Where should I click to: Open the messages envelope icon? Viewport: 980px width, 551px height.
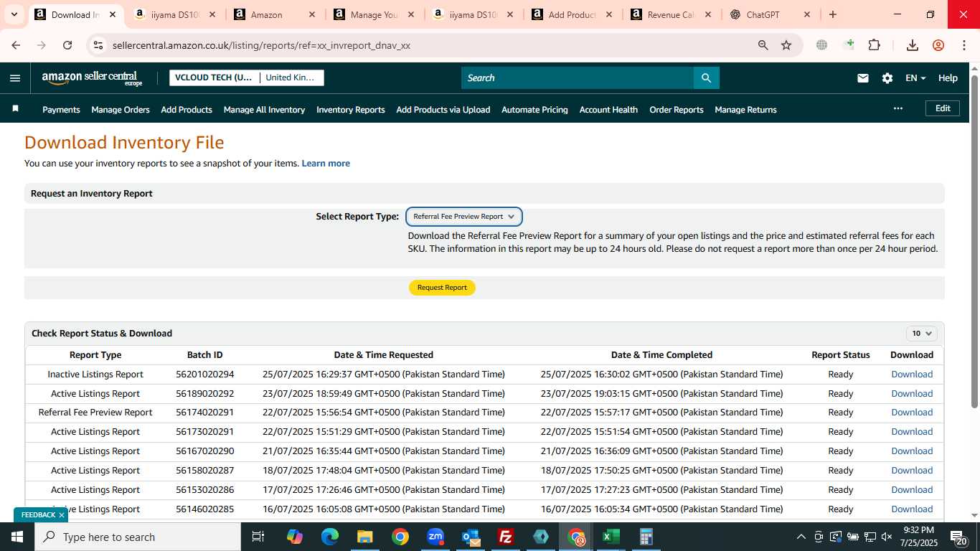click(x=863, y=78)
